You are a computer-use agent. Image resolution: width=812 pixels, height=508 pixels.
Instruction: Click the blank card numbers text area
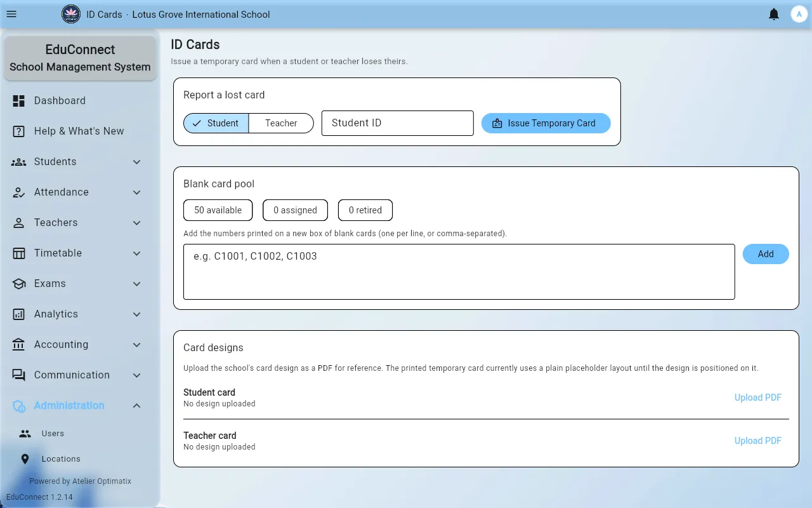[459, 272]
